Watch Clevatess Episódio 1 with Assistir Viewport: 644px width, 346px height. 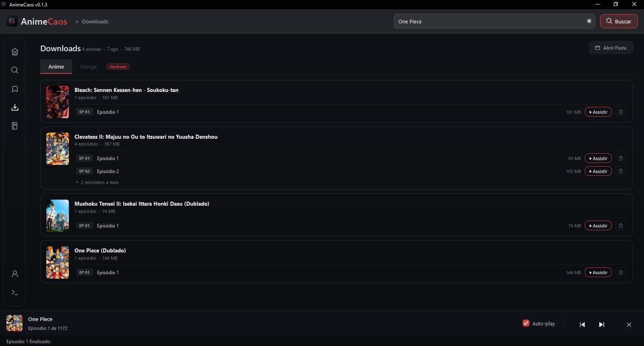point(598,158)
